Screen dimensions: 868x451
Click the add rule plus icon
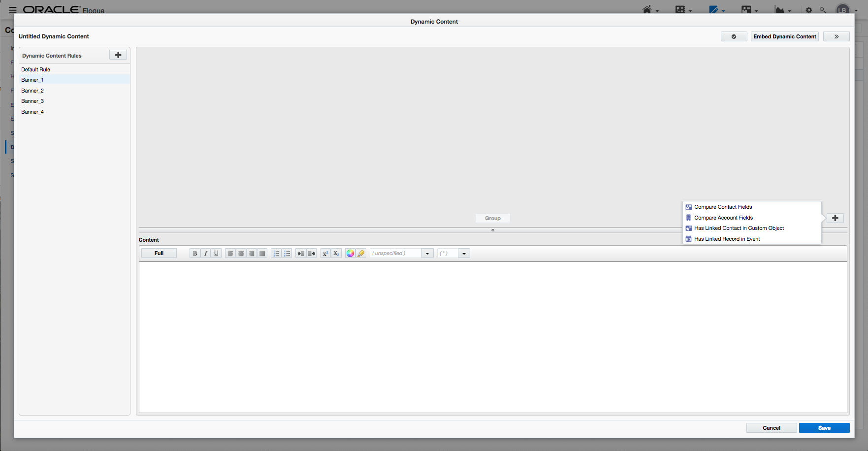click(118, 55)
